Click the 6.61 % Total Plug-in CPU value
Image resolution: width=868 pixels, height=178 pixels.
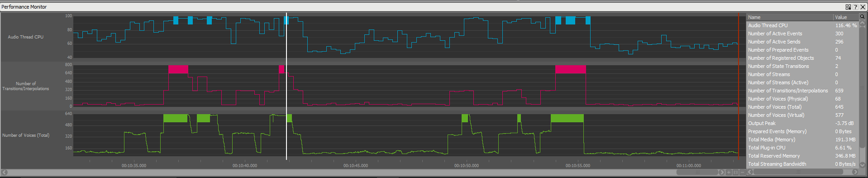click(x=843, y=148)
